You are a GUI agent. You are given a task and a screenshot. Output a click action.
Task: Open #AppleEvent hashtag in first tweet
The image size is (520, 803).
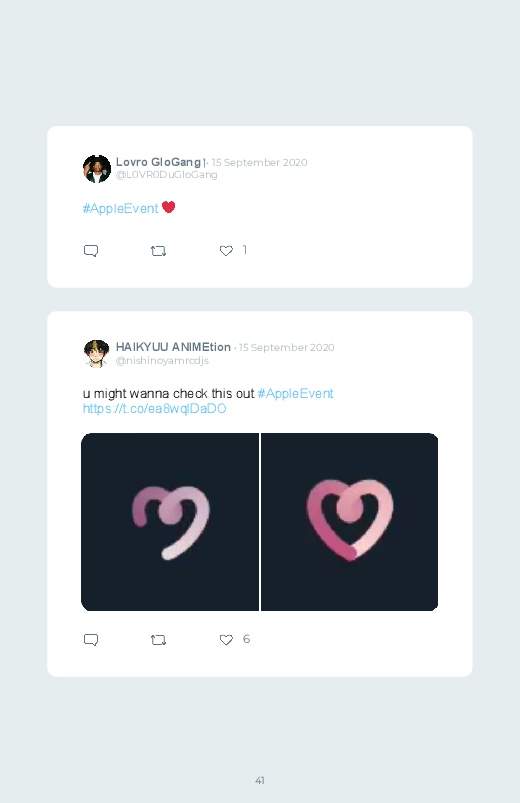click(x=120, y=208)
